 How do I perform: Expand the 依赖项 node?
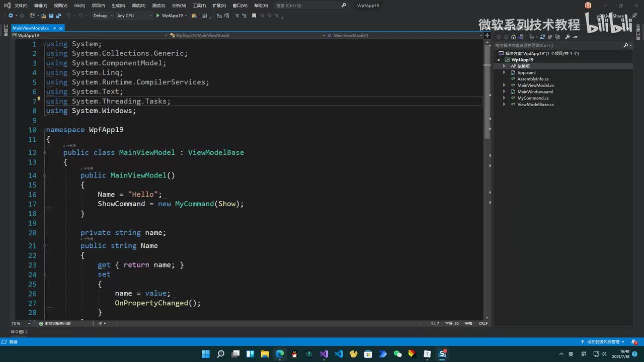[x=505, y=66]
